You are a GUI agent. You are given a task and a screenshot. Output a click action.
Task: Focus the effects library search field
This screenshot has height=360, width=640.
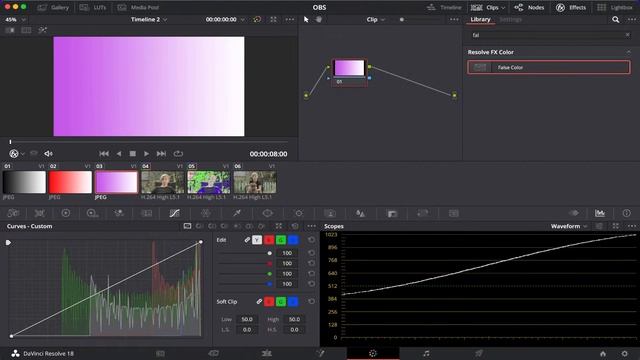tap(546, 35)
